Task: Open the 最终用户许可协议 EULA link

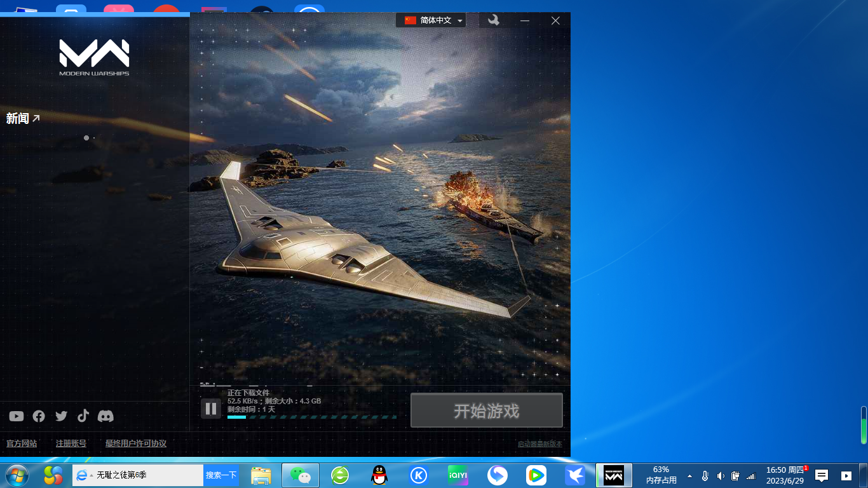Action: (136, 444)
